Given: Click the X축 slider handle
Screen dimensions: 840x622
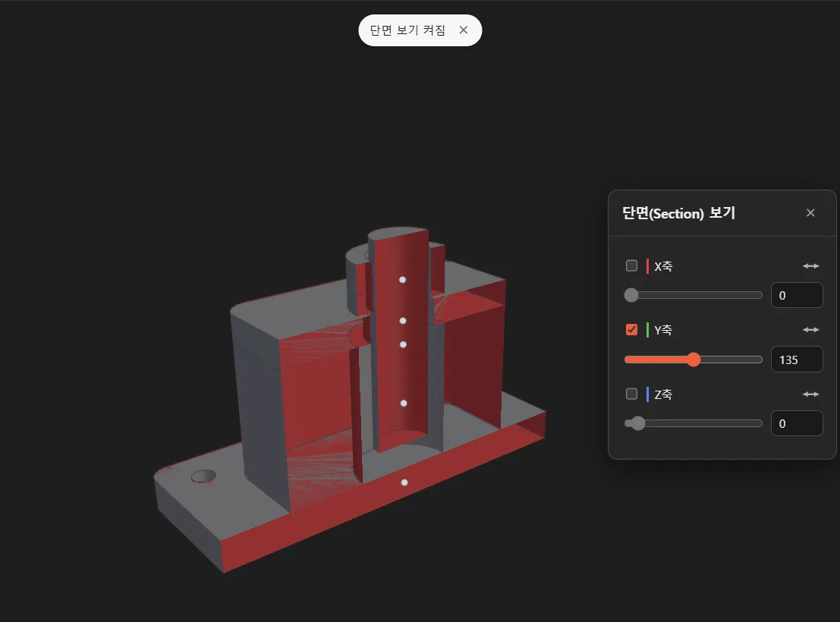Looking at the screenshot, I should click(x=631, y=295).
